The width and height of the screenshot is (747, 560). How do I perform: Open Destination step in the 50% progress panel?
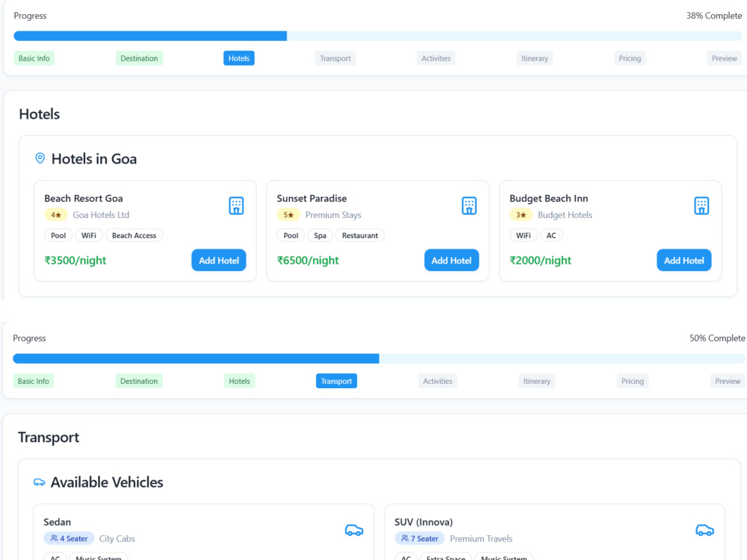pos(139,381)
